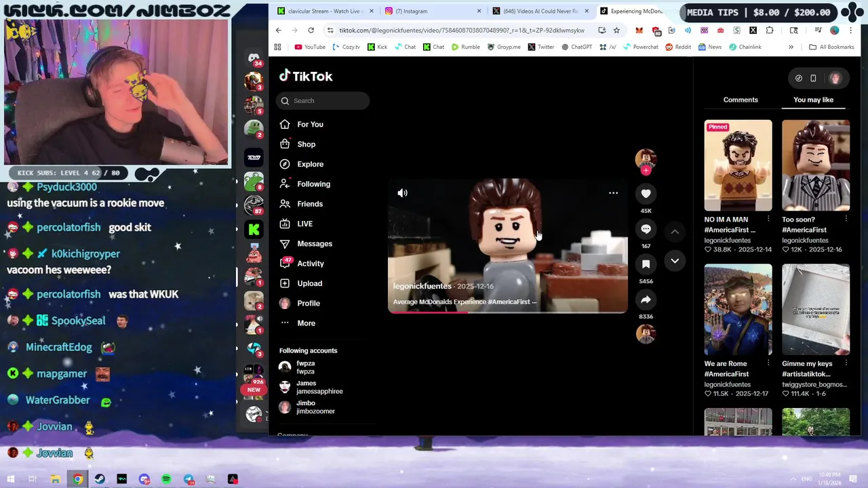Open the YouTube bookmark
868x488 pixels.
click(x=310, y=47)
